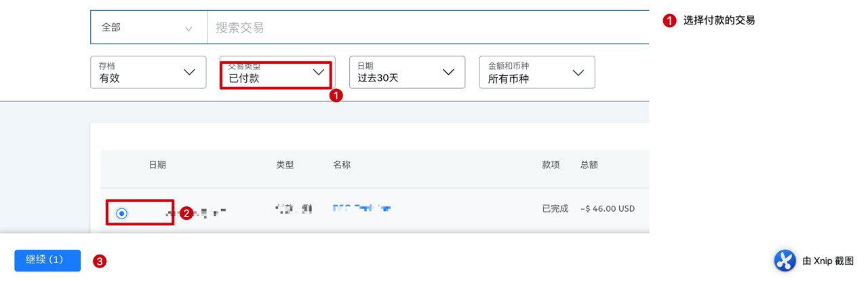Viewport: 868px width, 281px height.
Task: Open the blurred blue transaction name link
Action: coord(362,209)
